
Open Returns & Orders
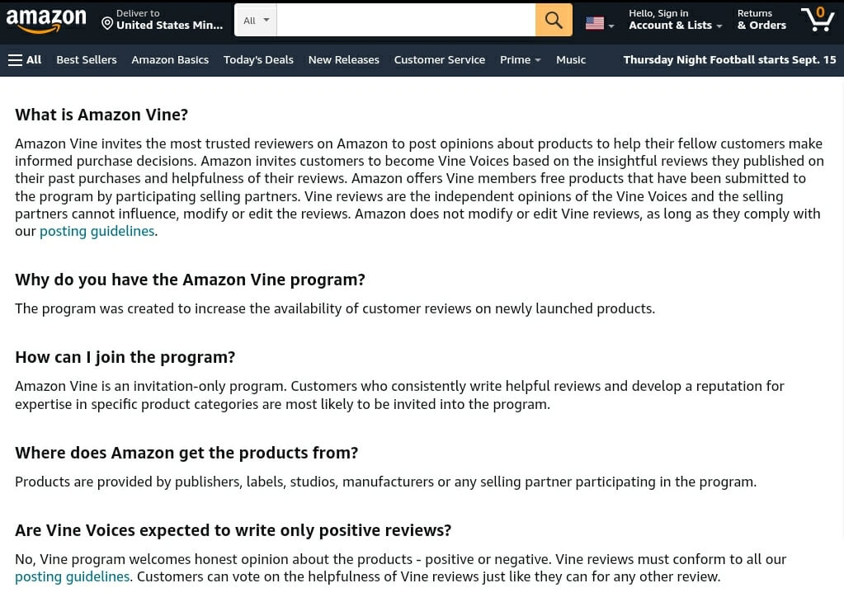(761, 19)
